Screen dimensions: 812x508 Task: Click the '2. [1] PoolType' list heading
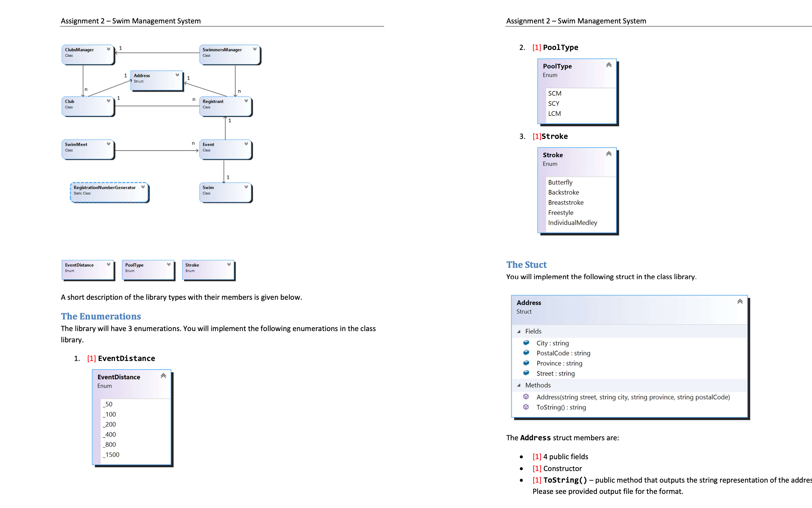coord(549,47)
